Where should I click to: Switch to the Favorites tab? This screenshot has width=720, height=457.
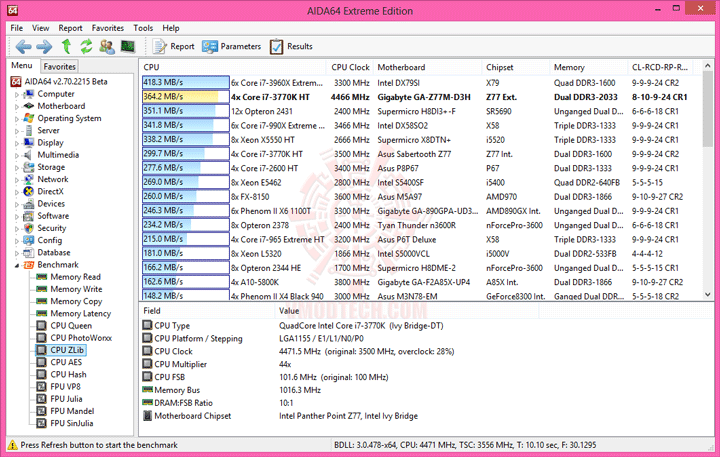click(60, 67)
